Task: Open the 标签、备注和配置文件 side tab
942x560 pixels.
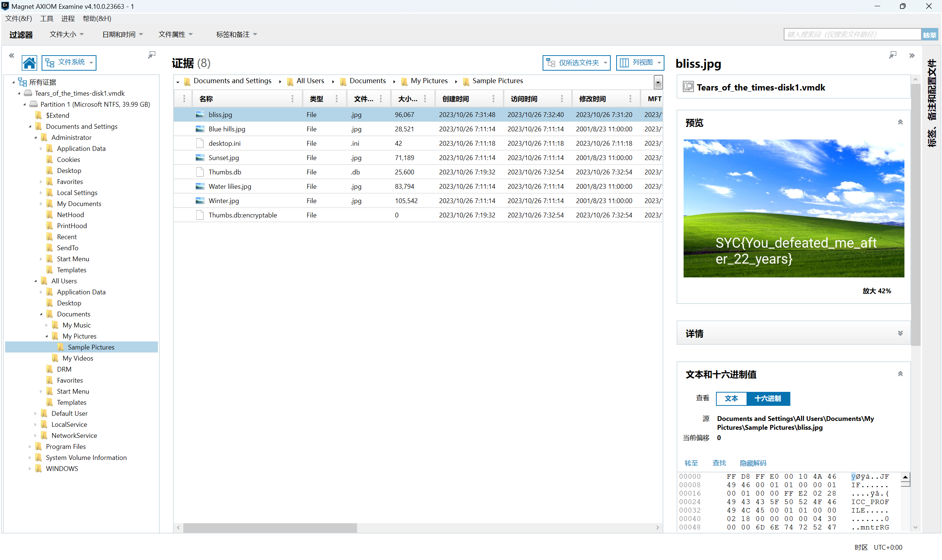Action: pos(931,103)
